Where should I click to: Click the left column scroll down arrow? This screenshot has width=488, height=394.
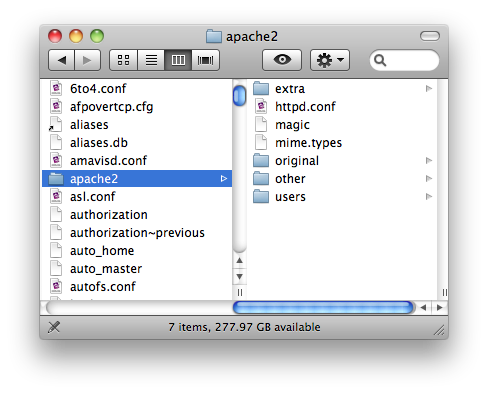pyautogui.click(x=239, y=277)
